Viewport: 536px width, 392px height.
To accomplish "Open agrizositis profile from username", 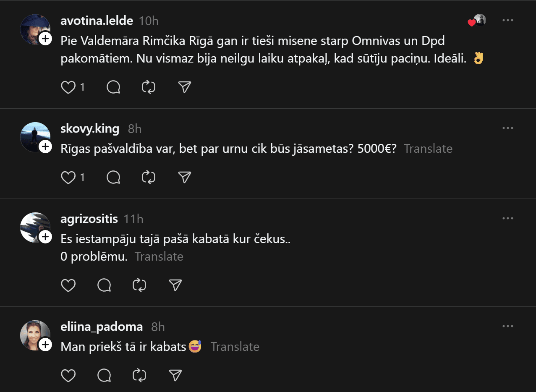I will (89, 219).
